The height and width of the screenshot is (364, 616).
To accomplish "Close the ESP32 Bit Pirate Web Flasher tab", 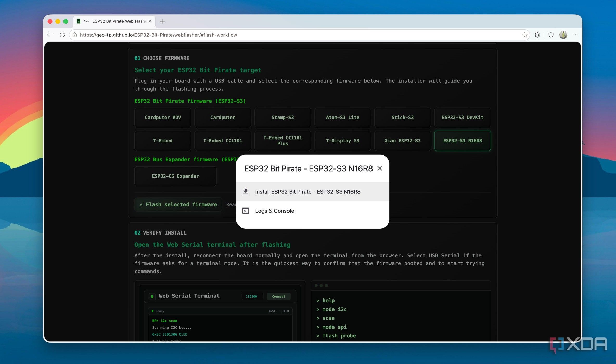I will pyautogui.click(x=150, y=21).
